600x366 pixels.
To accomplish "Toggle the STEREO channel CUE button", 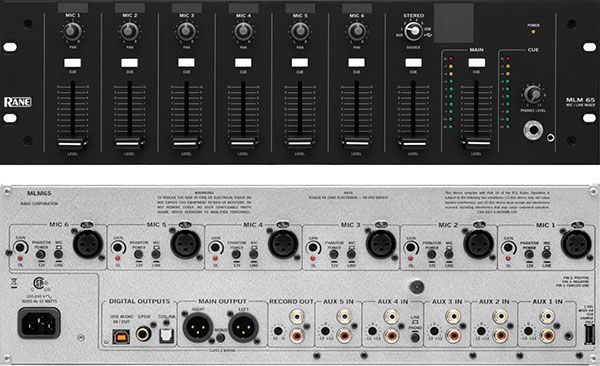I will coord(413,63).
